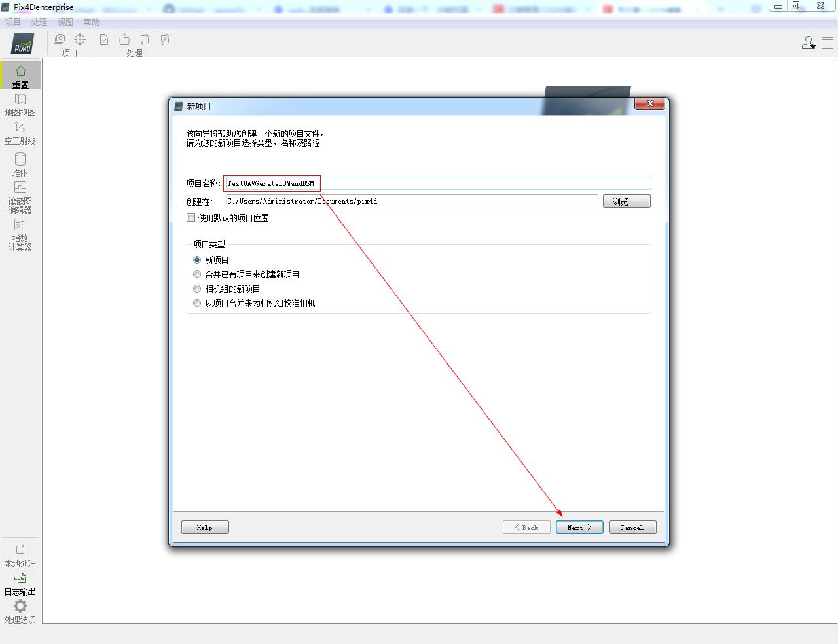Switch to 地图视图 map view

(x=20, y=105)
